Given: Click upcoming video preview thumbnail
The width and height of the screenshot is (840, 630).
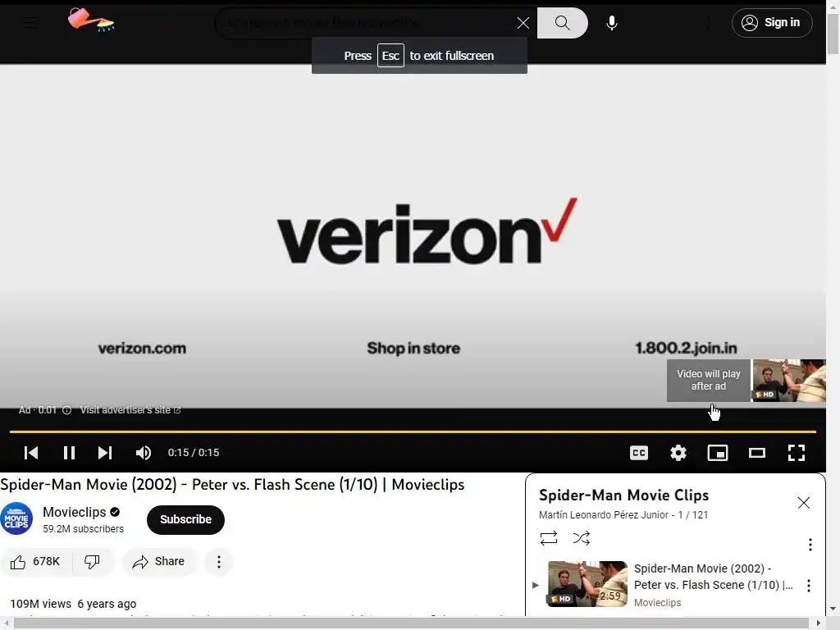Looking at the screenshot, I should [789, 381].
